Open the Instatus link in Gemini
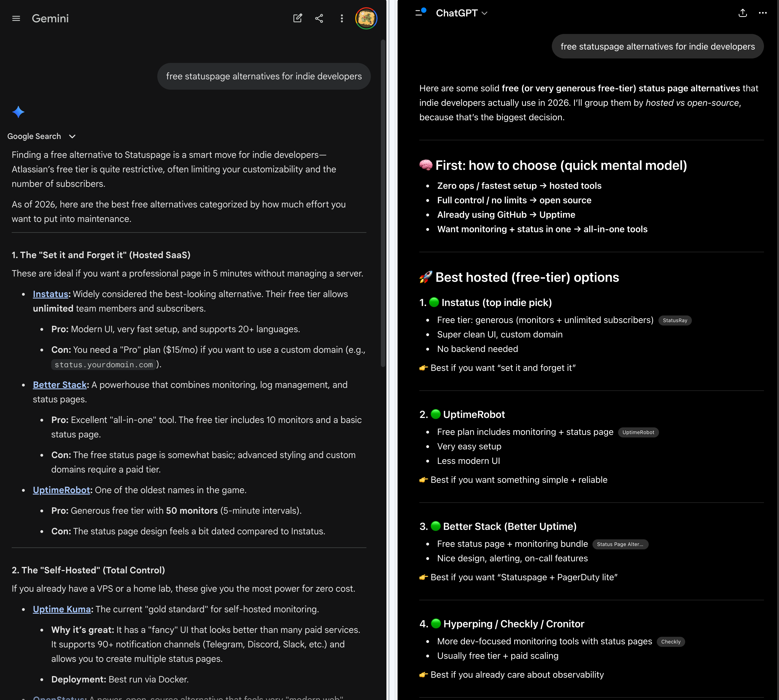The width and height of the screenshot is (779, 700). [50, 294]
